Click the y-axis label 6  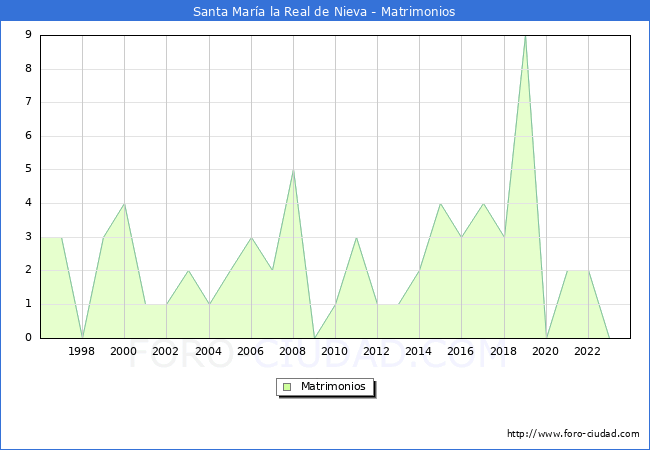[x=29, y=135]
